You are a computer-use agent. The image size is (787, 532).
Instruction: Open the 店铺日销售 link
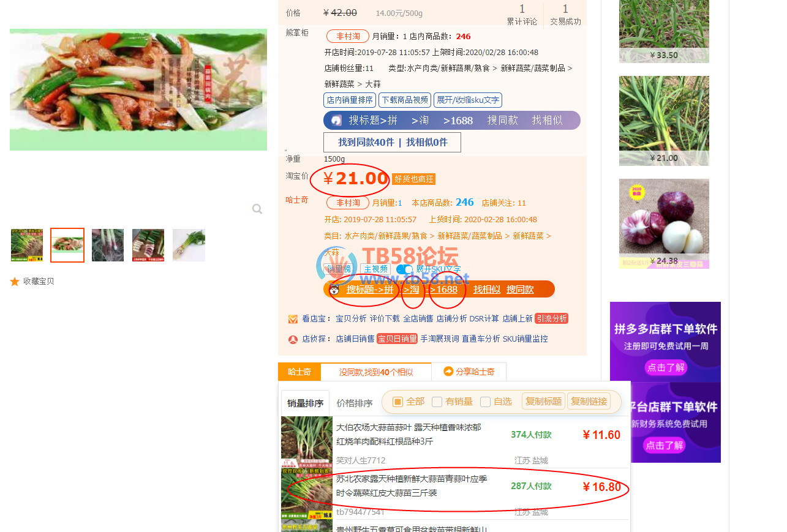[x=355, y=339]
